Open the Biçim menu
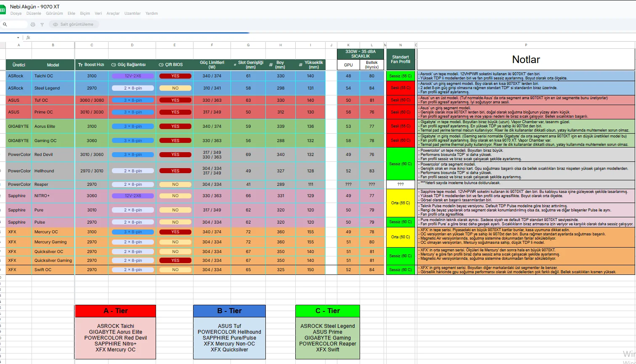Image resolution: width=636 pixels, height=364 pixels. tap(85, 13)
